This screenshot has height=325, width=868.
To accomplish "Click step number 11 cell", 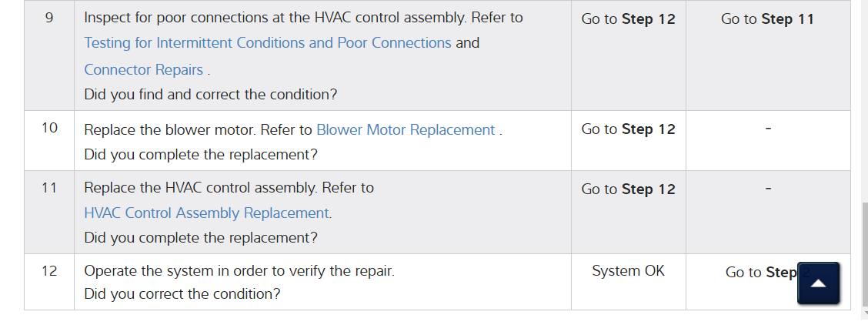I will click(49, 187).
